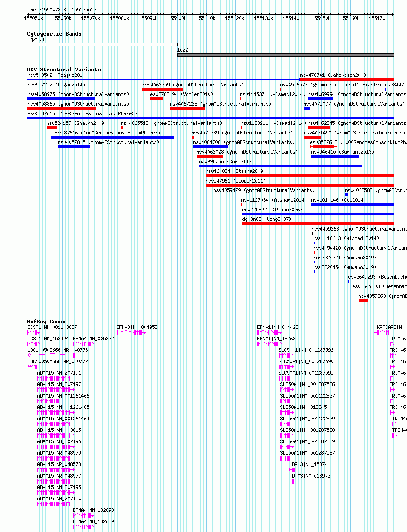This screenshot has height=532, width=407.
Task: Open the ADAM15|NM_207194 transcript label
Action: 59,499
